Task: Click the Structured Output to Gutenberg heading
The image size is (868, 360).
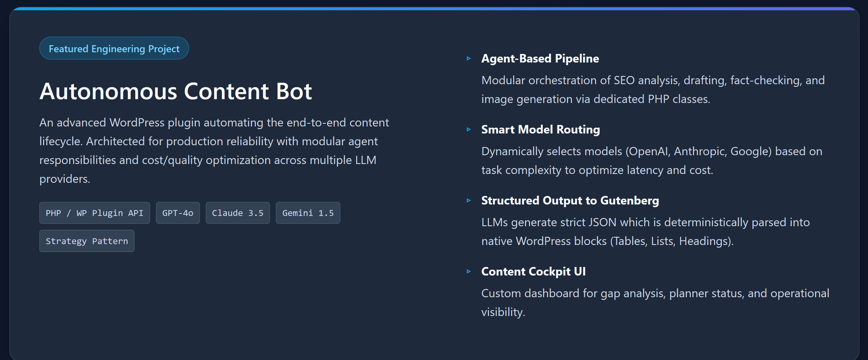Action: 570,201
